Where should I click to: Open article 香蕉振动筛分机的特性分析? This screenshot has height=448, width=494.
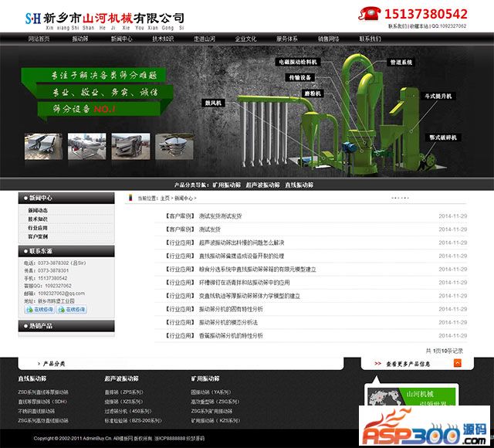click(x=231, y=335)
